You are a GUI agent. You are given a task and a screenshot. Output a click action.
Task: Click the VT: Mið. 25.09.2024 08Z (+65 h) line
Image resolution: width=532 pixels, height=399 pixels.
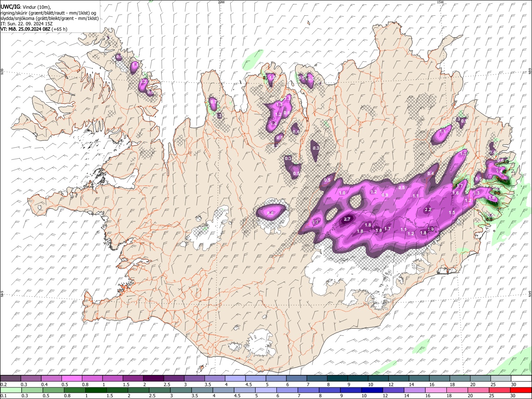coord(34,29)
